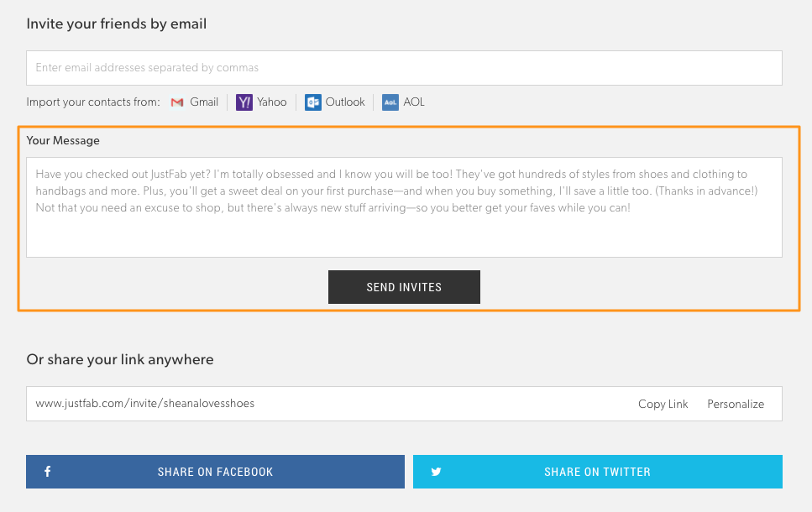This screenshot has height=512, width=812.
Task: Click the blue Outlook icon
Action: coord(312,102)
